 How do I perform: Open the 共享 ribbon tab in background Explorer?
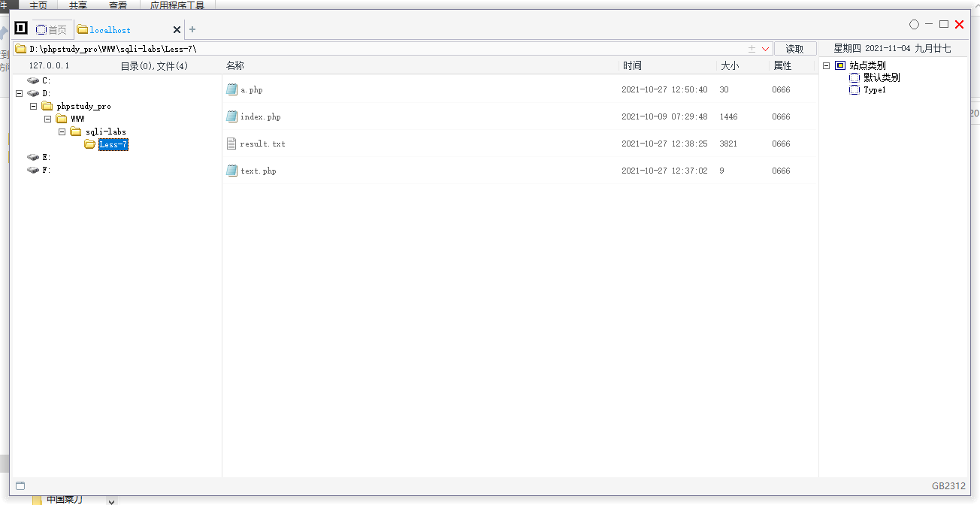(x=77, y=5)
